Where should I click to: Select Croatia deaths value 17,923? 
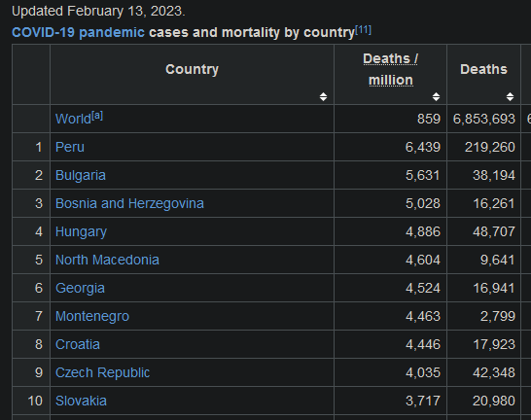(494, 344)
